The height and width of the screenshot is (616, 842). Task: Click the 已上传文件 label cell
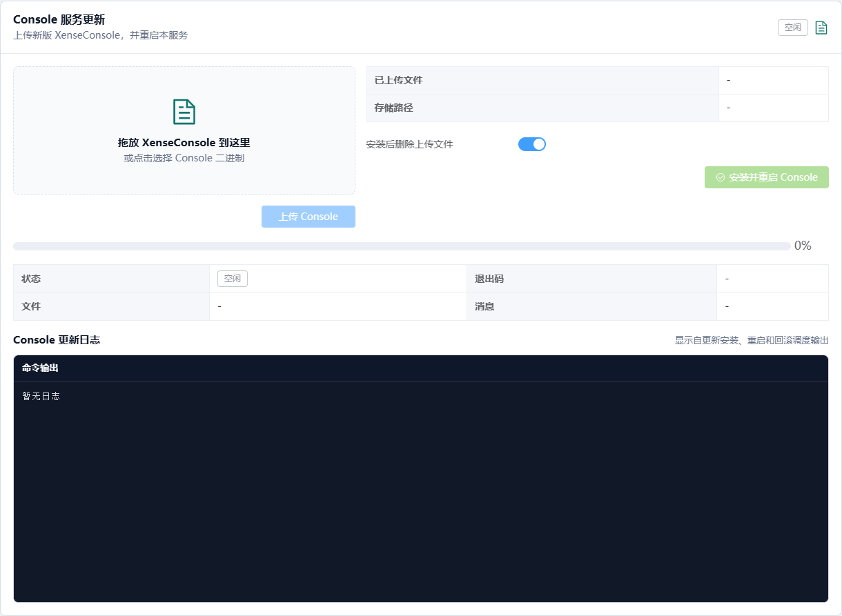coord(542,80)
